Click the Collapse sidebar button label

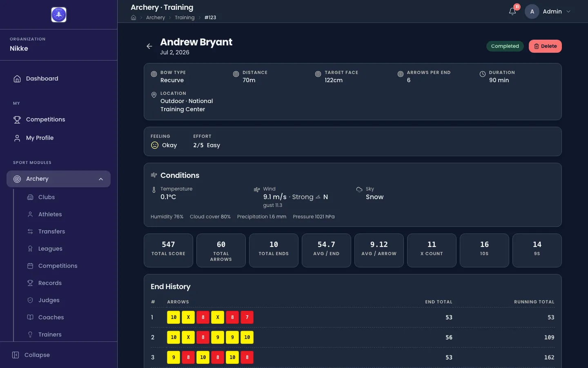click(37, 355)
